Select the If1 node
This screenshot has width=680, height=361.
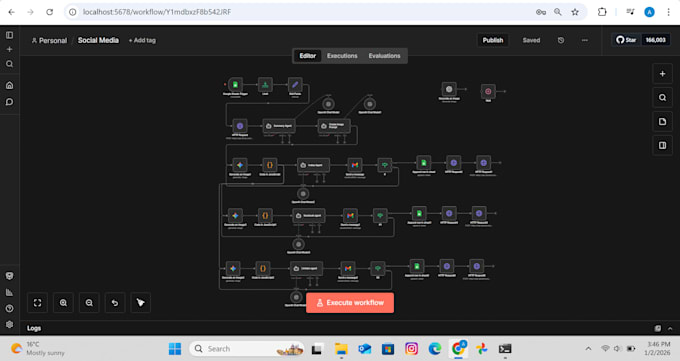[380, 215]
